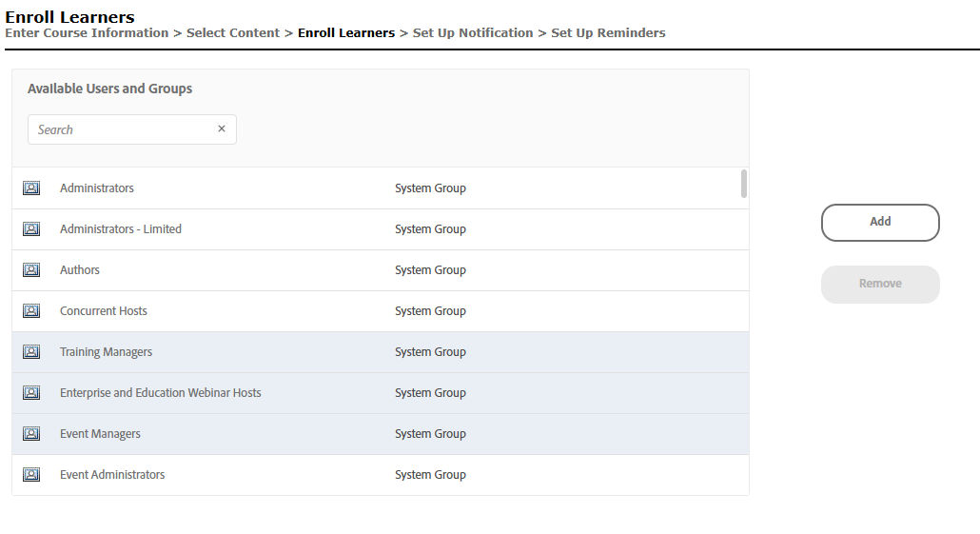
Task: Select the Event Administrators group name
Action: pos(112,475)
